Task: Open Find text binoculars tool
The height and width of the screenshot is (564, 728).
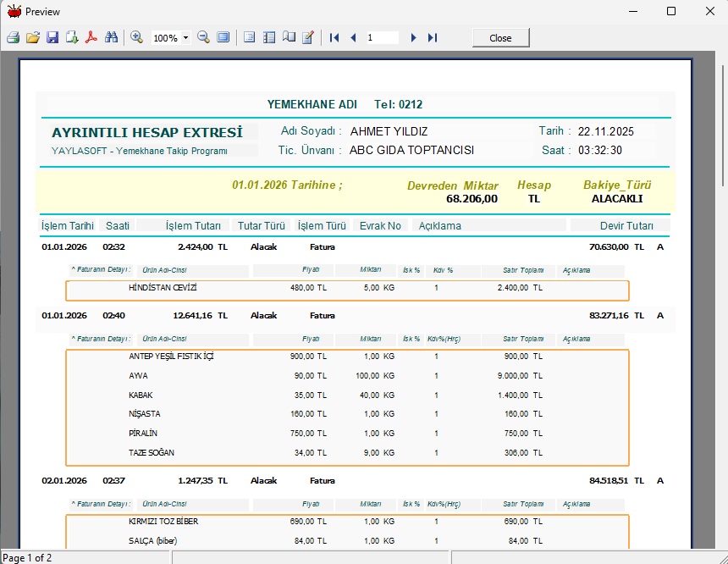Action: click(111, 38)
